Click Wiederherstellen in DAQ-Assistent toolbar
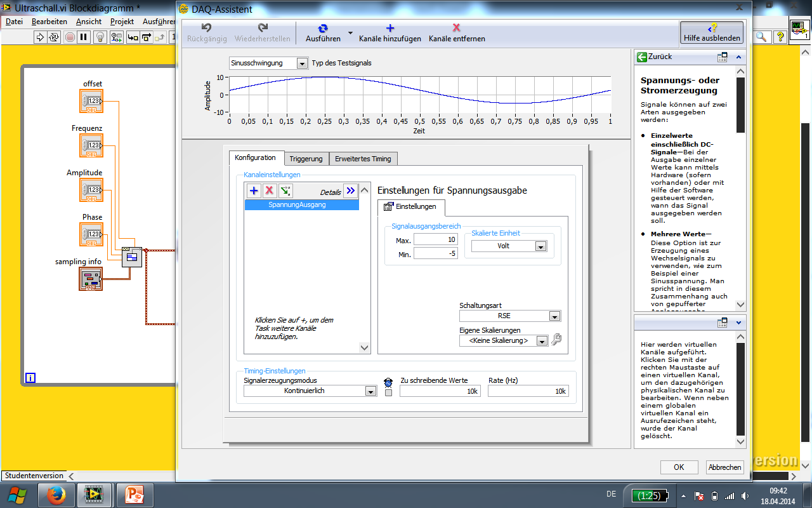The width and height of the screenshot is (812, 508). pos(263,33)
